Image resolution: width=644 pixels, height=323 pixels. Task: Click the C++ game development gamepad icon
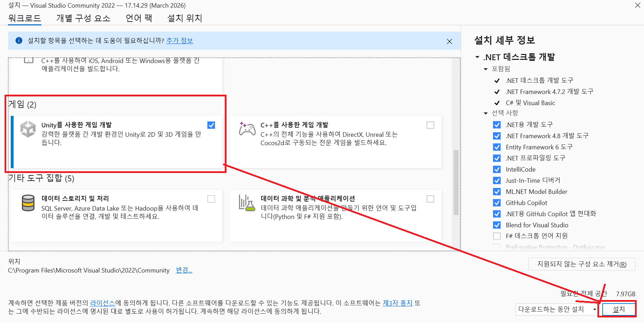click(247, 129)
